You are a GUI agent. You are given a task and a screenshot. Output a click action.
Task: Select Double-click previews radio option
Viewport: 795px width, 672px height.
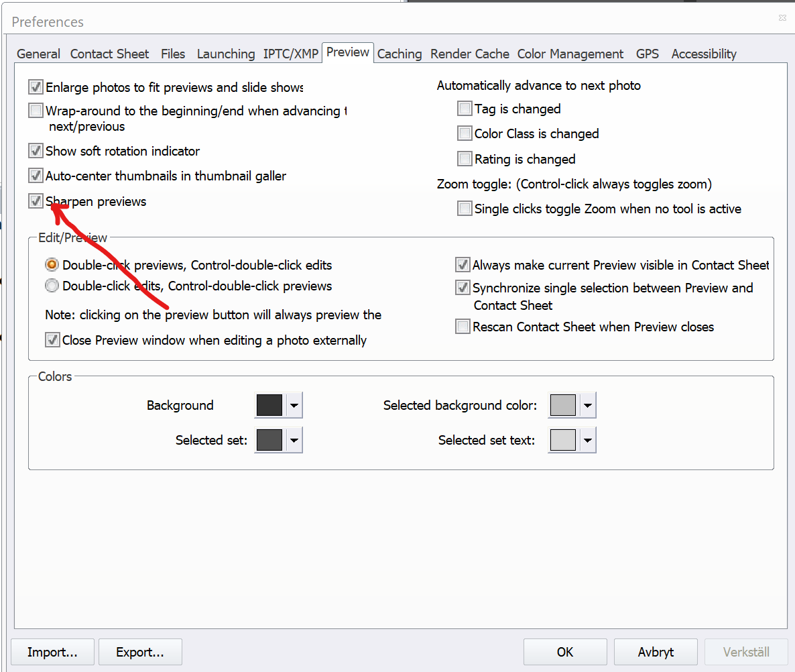tap(52, 265)
